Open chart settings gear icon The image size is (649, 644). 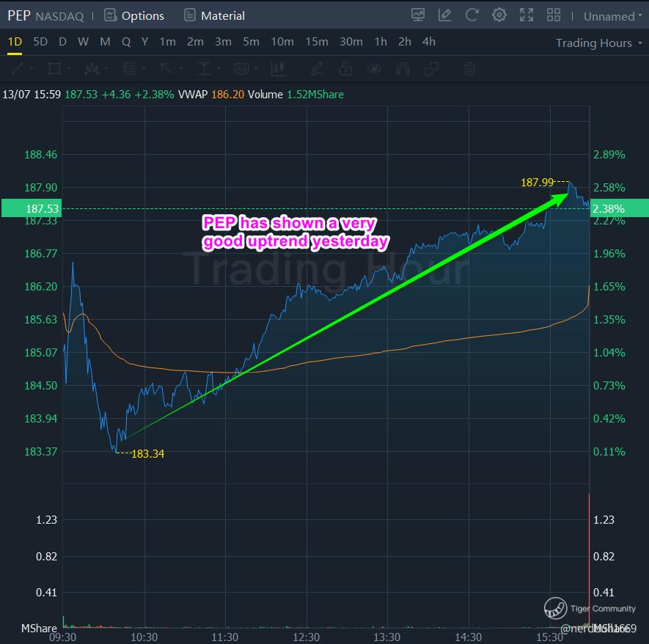coord(499,15)
